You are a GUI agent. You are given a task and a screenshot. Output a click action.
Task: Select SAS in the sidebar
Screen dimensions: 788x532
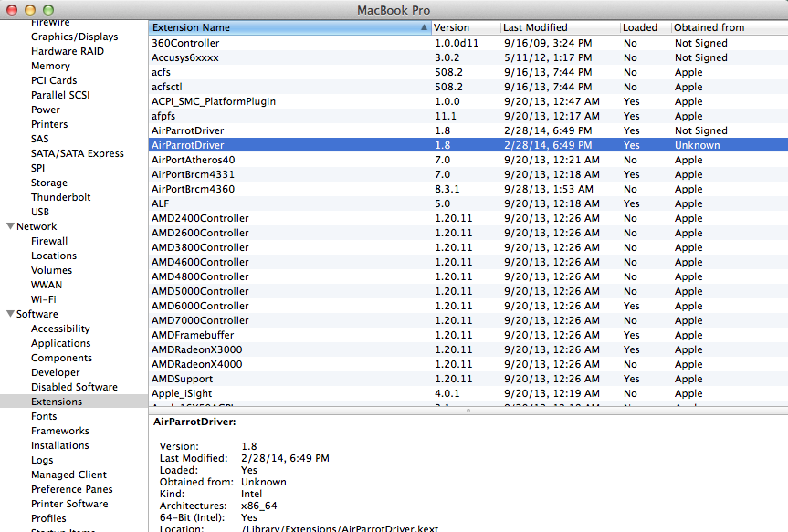pos(39,139)
